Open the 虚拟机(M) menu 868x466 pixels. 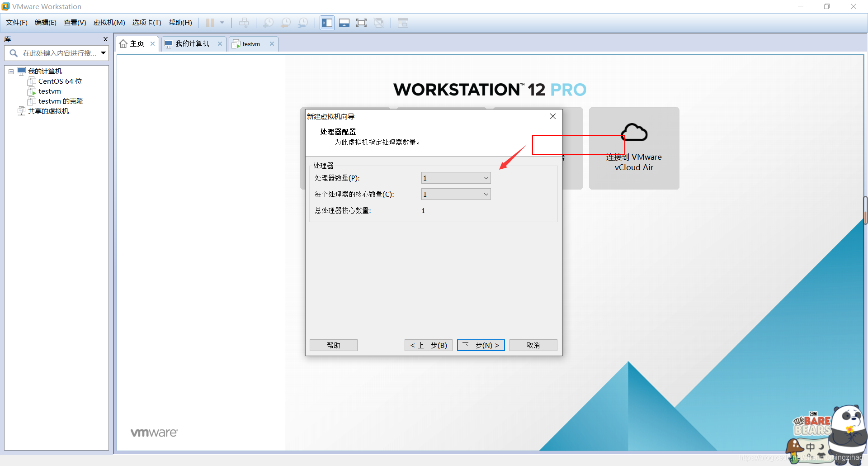pyautogui.click(x=109, y=23)
